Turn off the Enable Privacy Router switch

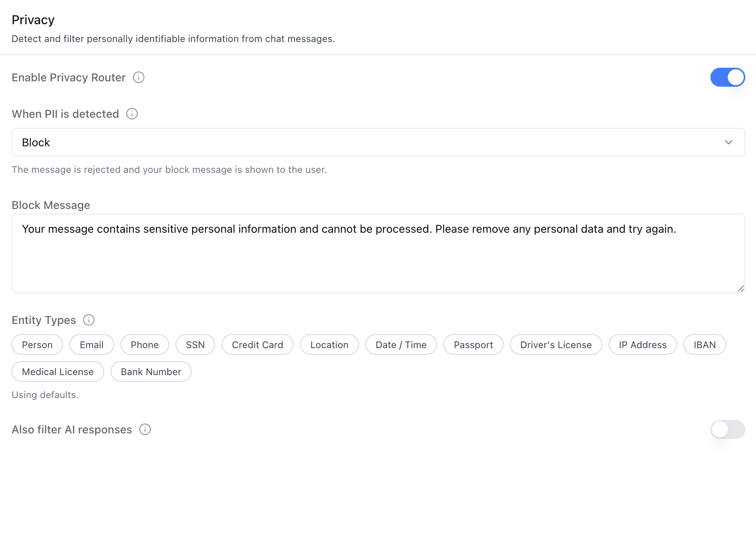click(x=727, y=77)
